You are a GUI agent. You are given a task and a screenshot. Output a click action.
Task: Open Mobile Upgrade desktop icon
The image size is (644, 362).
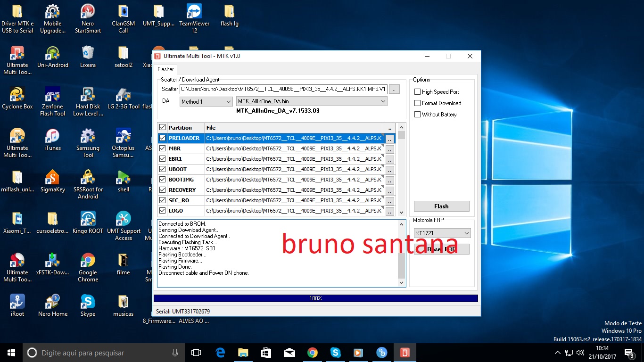(52, 19)
